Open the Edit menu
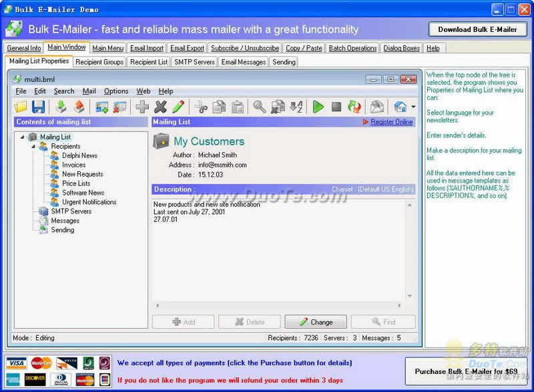The width and height of the screenshot is (534, 392). [40, 91]
